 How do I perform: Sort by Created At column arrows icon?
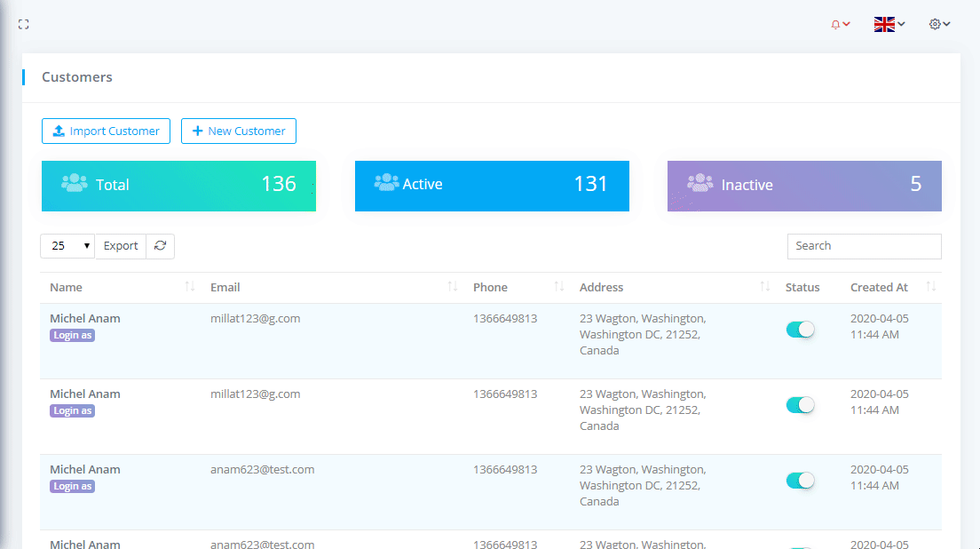point(930,287)
